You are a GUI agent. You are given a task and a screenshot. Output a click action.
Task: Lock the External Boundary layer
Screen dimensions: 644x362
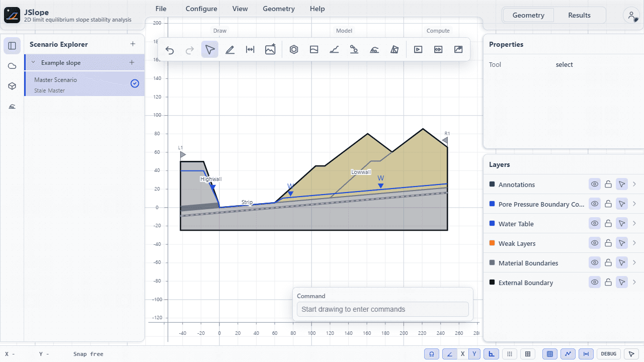pos(608,283)
